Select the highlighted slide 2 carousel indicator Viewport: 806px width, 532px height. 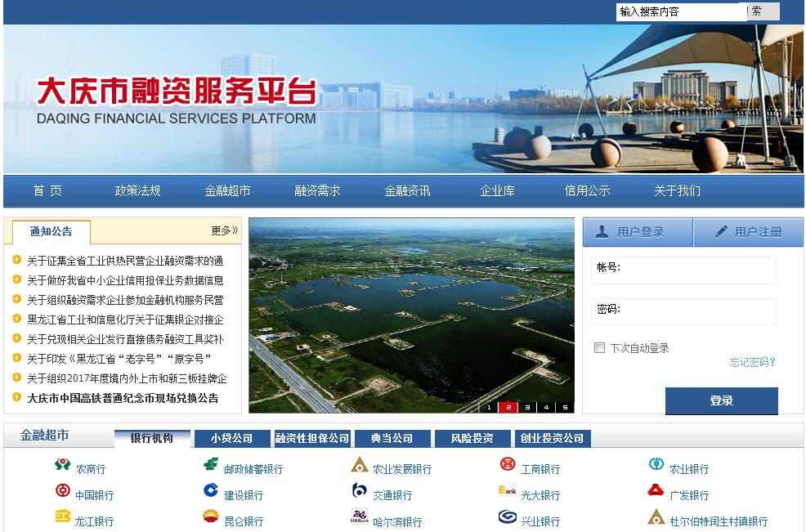[508, 407]
